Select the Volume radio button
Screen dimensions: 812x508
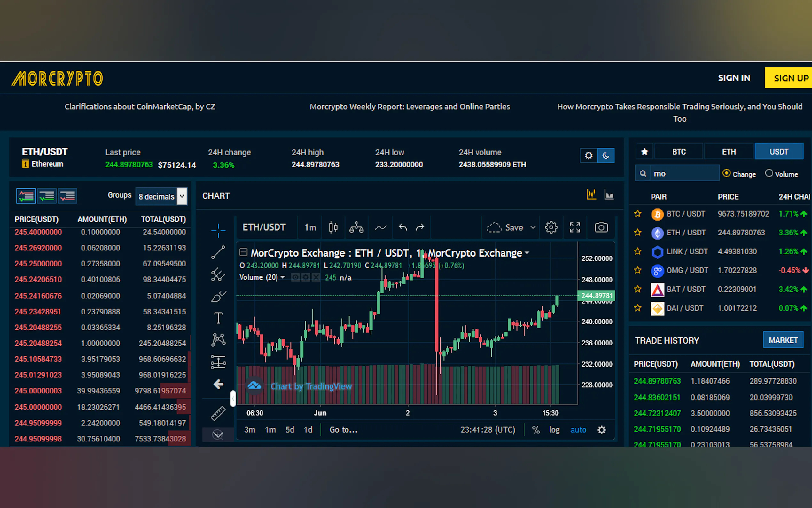pos(769,173)
